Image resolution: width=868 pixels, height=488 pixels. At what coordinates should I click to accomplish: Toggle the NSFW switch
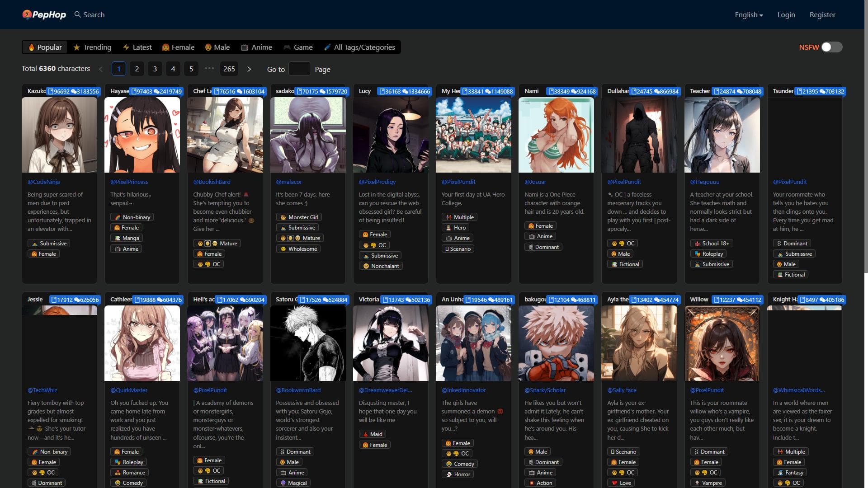[832, 47]
